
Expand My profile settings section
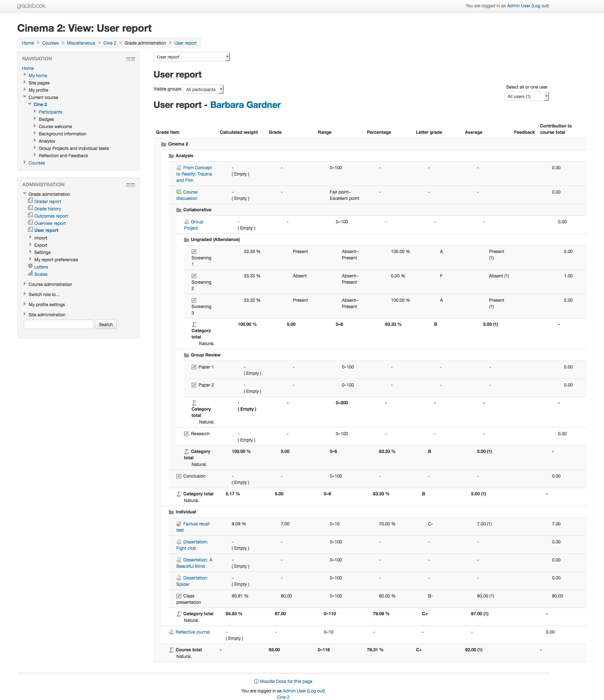(25, 304)
